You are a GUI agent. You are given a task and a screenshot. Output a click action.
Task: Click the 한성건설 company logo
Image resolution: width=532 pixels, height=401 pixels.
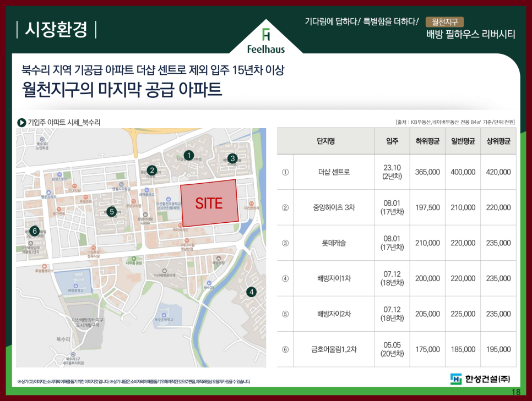tap(480, 378)
